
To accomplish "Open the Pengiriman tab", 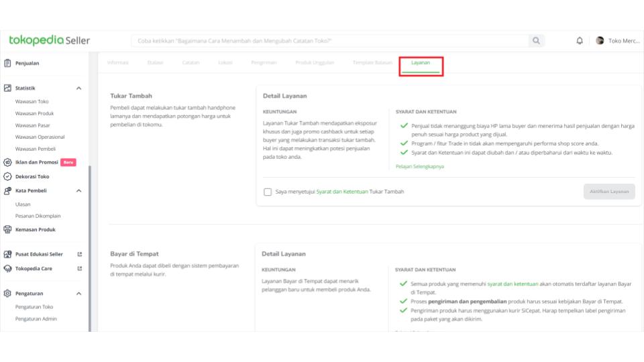I will click(264, 63).
